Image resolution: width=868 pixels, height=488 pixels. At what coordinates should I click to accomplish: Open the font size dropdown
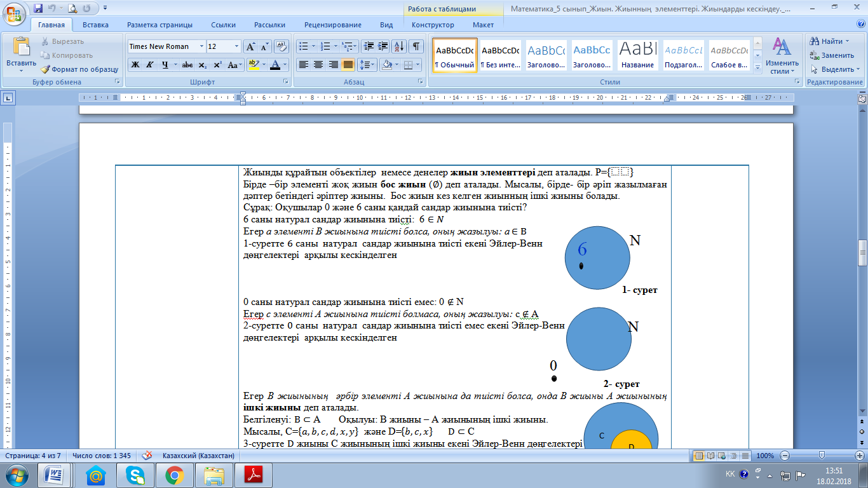237,46
